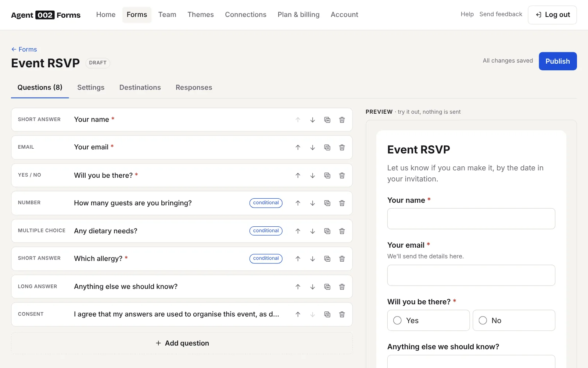Move 'Will you be there?' down

click(x=312, y=176)
